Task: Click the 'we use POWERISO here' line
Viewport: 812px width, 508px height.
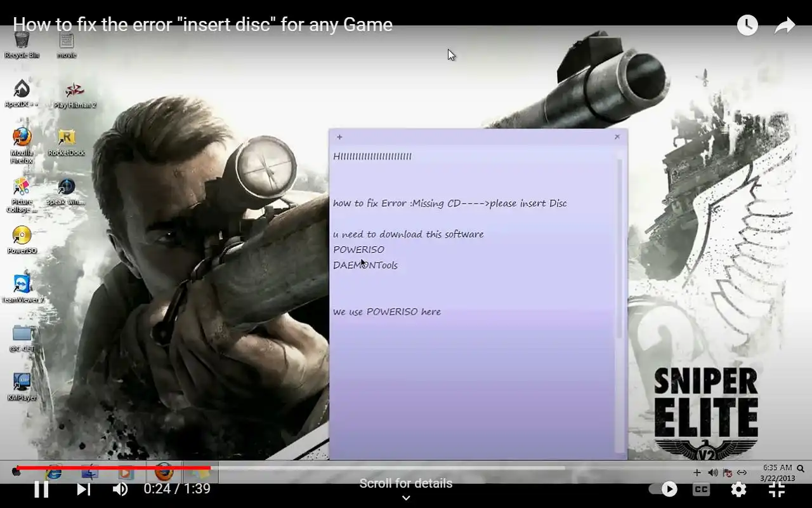Action: [387, 312]
